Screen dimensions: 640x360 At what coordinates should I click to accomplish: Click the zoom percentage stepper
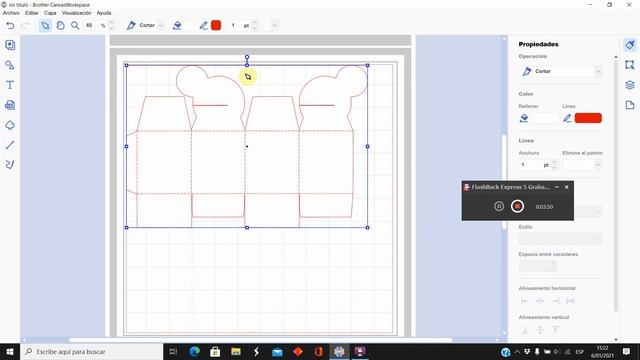[x=111, y=25]
